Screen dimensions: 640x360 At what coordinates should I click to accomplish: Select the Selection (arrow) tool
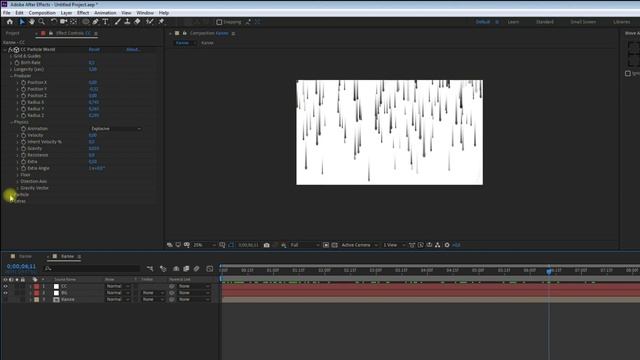(x=22, y=22)
